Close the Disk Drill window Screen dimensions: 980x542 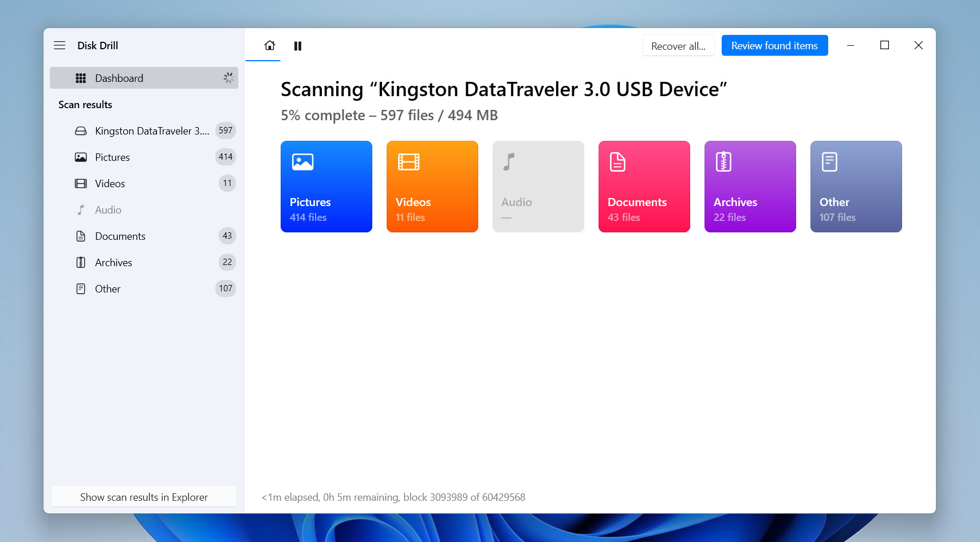point(919,45)
